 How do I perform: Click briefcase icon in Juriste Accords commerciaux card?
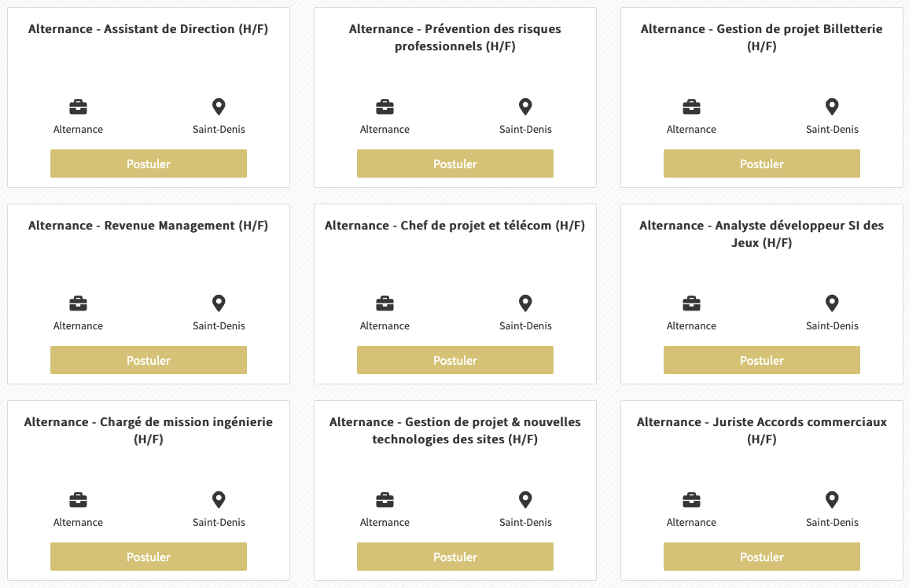692,499
